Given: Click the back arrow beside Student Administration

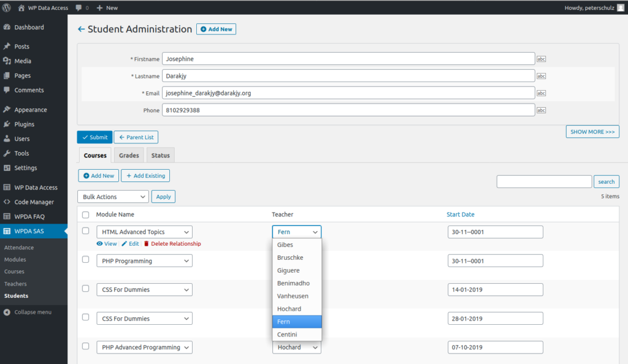Looking at the screenshot, I should point(82,29).
